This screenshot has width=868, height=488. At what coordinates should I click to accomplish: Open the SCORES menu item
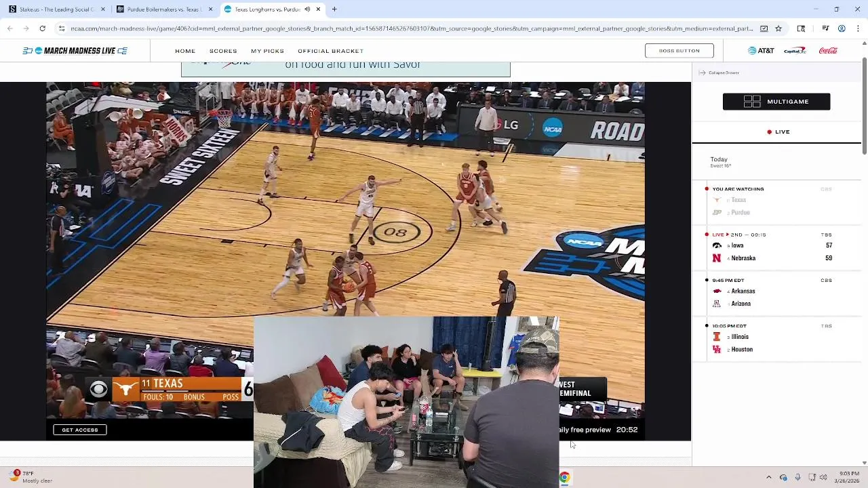(223, 51)
